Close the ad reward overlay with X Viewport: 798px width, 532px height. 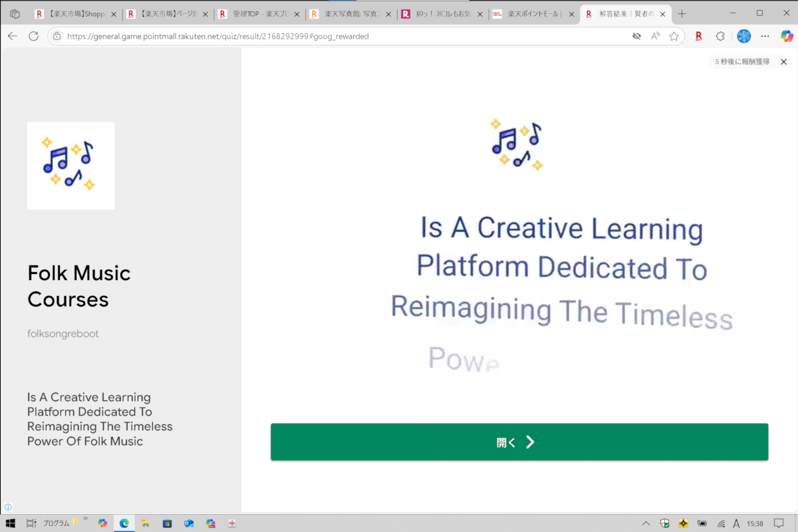(783, 62)
